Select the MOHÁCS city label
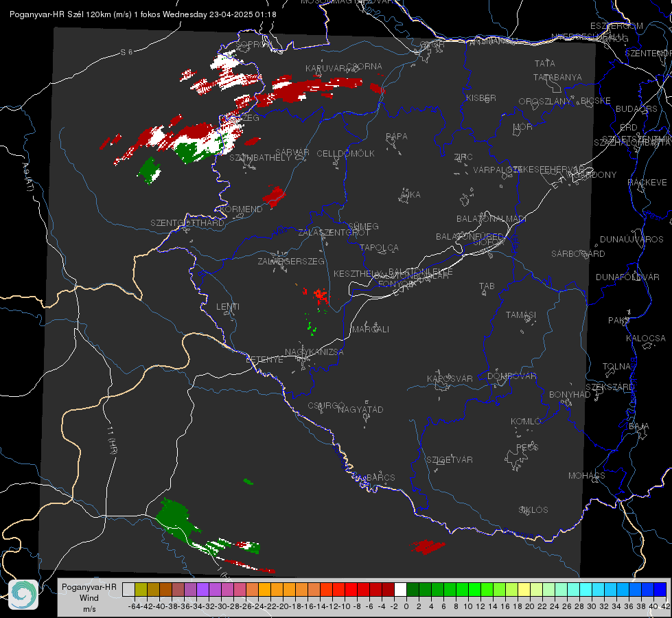 coord(587,476)
